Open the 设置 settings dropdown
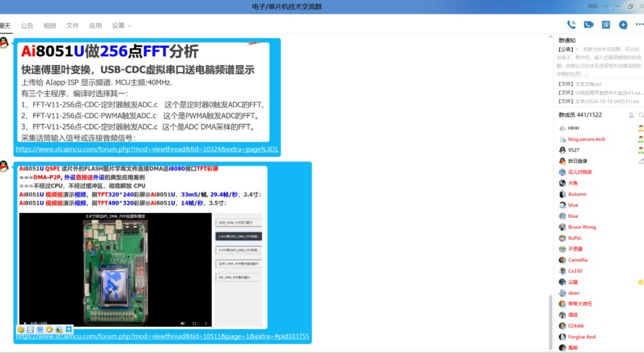644x353 pixels. point(121,26)
